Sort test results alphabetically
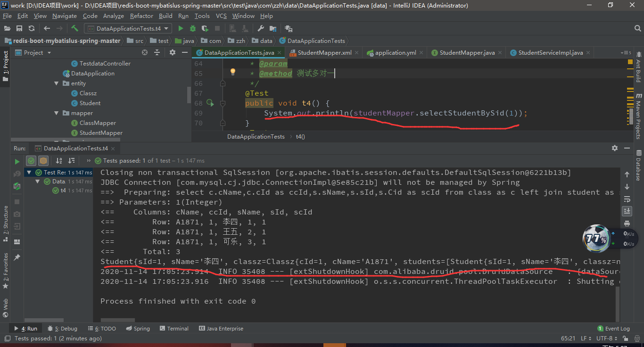The width and height of the screenshot is (644, 347). [59, 161]
